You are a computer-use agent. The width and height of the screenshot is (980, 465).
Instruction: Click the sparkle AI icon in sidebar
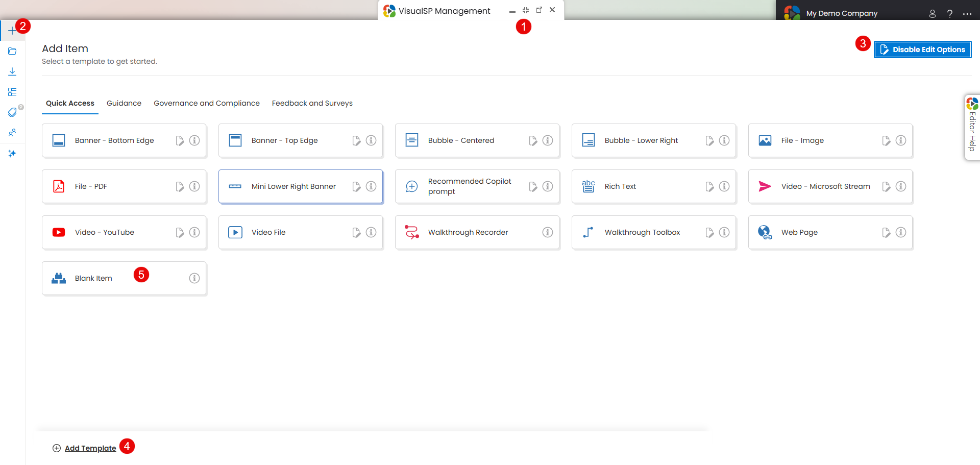(12, 153)
